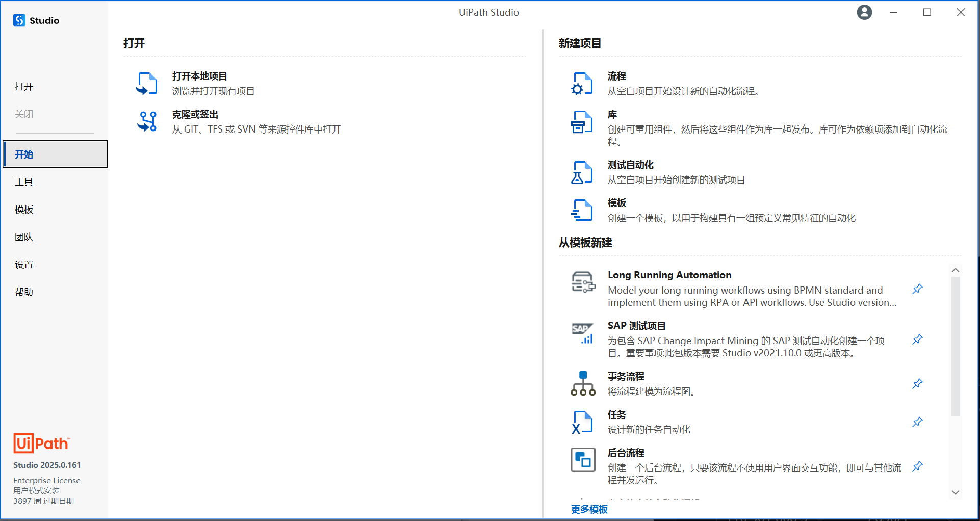Click the template list scrollbar thumb

click(956, 347)
